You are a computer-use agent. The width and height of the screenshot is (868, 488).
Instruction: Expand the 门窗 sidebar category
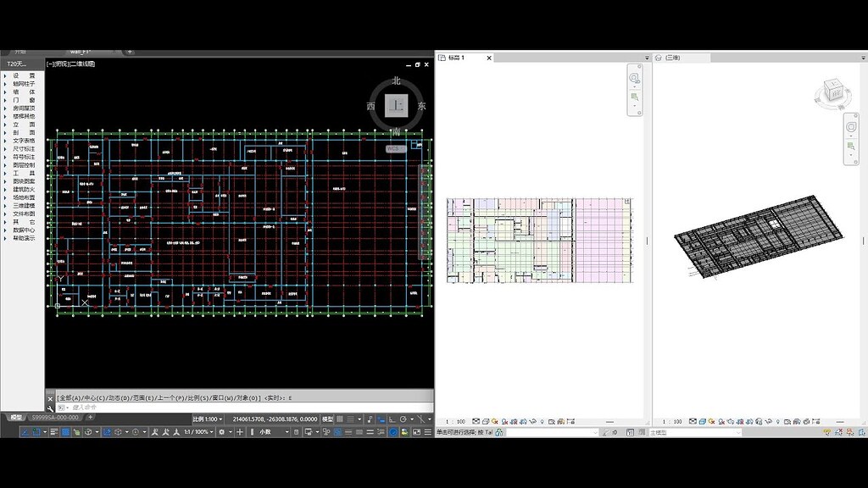pyautogui.click(x=23, y=100)
